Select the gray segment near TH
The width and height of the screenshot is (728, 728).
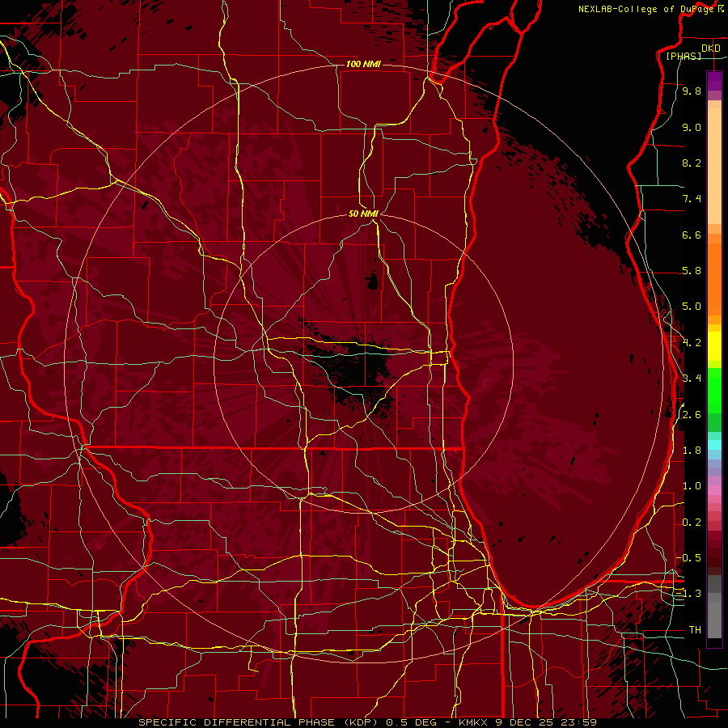point(714,622)
